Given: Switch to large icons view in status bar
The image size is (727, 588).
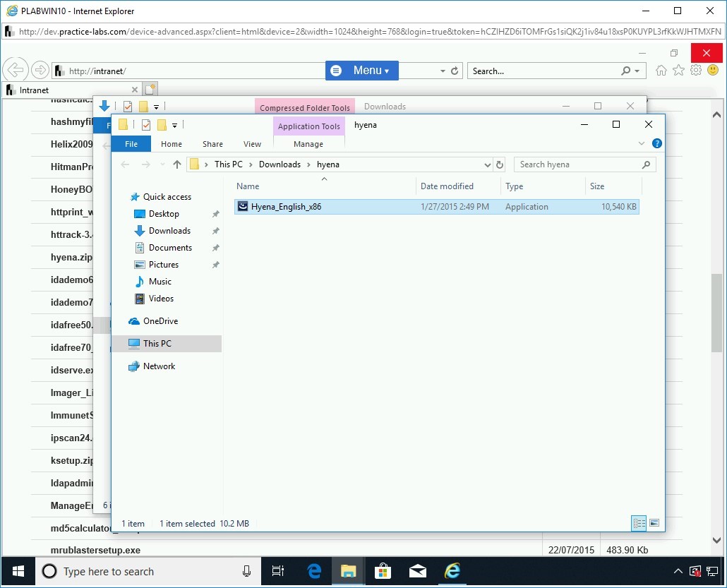Looking at the screenshot, I should point(654,523).
